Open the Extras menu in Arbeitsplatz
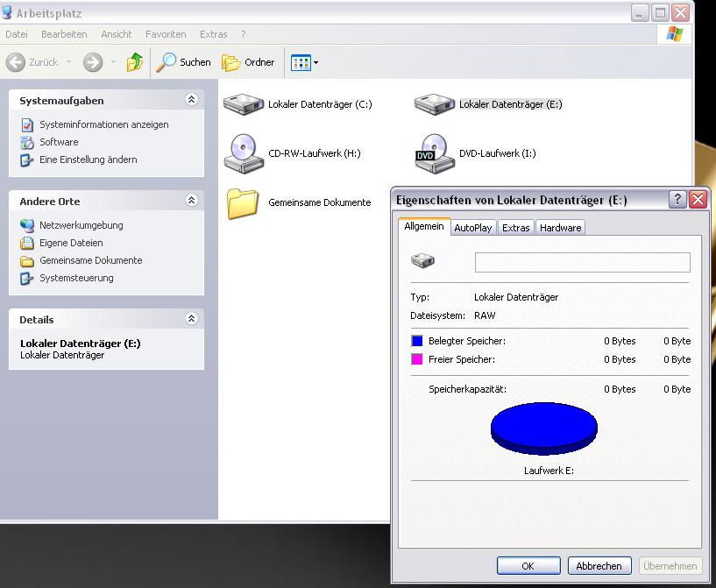This screenshot has height=588, width=716. 213,34
